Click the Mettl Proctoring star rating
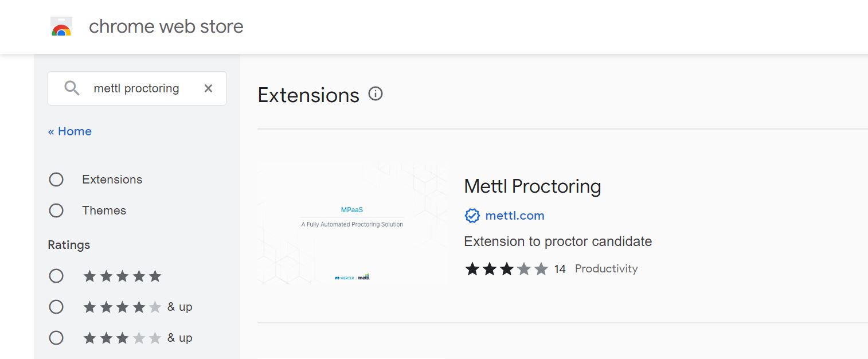868x359 pixels. click(x=506, y=269)
